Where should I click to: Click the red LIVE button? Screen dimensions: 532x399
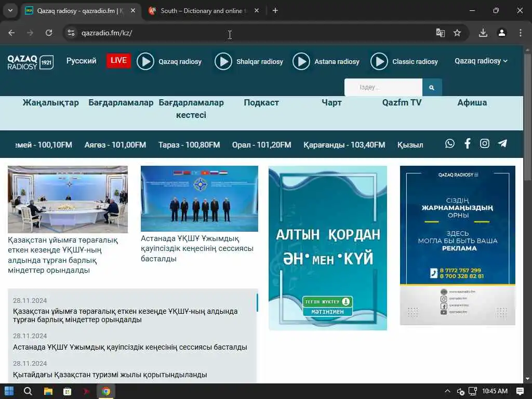(118, 61)
